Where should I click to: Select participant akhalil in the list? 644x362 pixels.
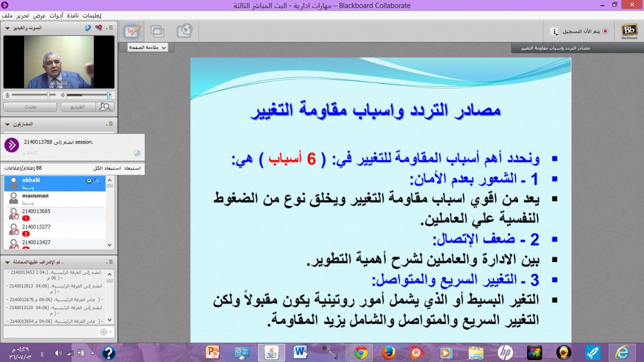pyautogui.click(x=55, y=184)
